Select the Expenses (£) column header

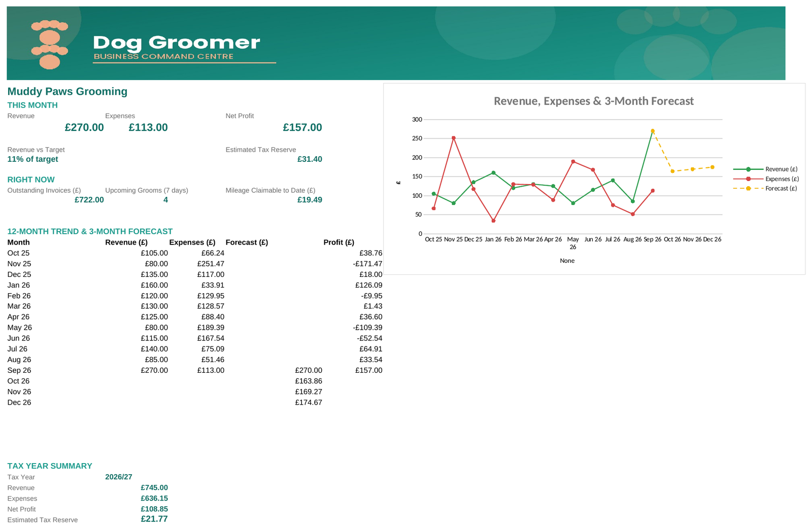[192, 242]
